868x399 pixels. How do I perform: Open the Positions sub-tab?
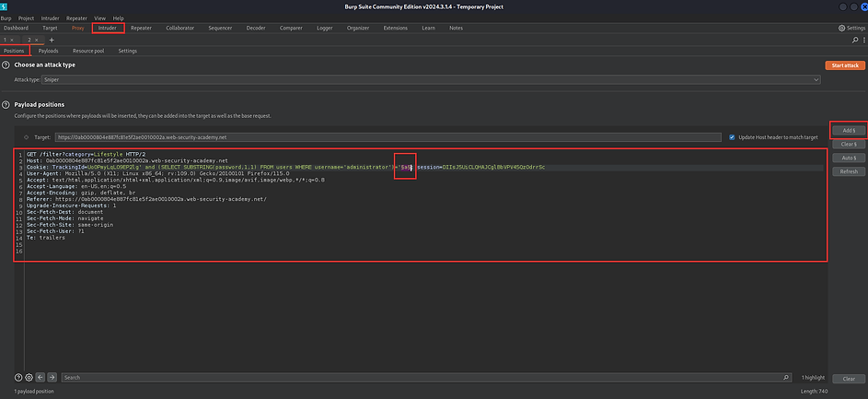15,51
